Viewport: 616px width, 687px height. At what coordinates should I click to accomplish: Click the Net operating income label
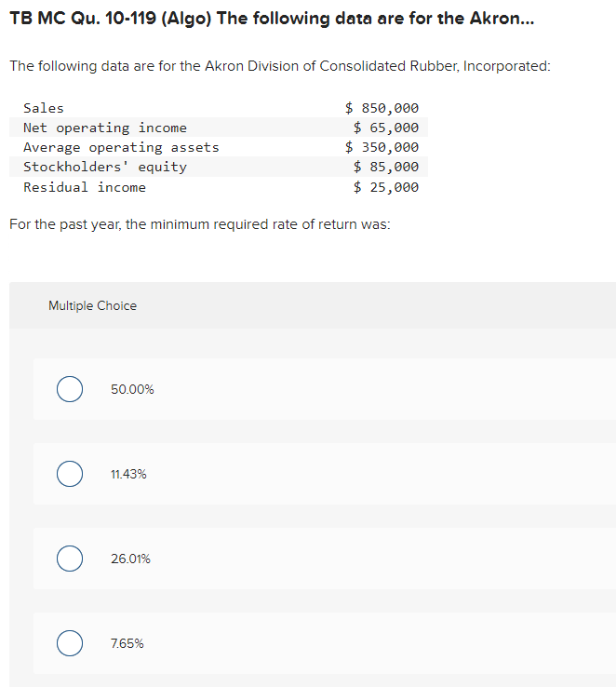(x=105, y=128)
